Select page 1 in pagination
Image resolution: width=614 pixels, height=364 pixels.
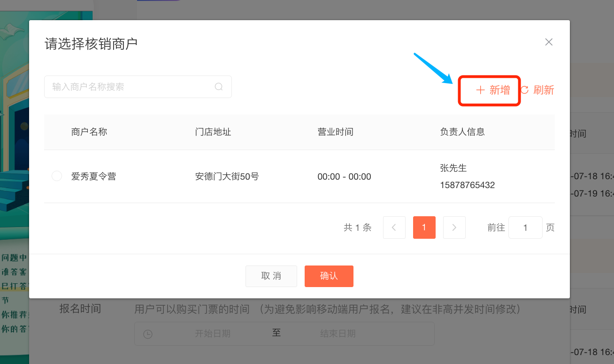pos(424,227)
